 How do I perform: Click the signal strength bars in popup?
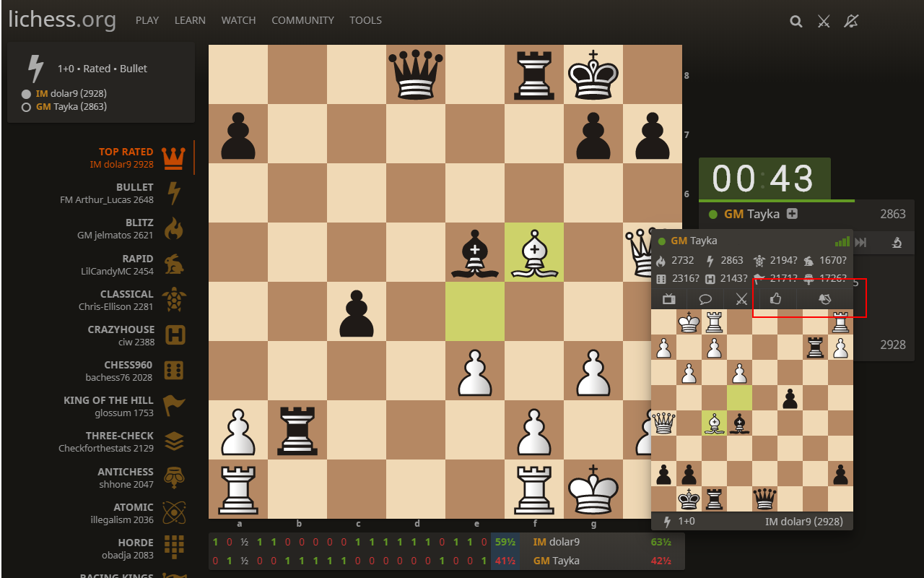(842, 241)
